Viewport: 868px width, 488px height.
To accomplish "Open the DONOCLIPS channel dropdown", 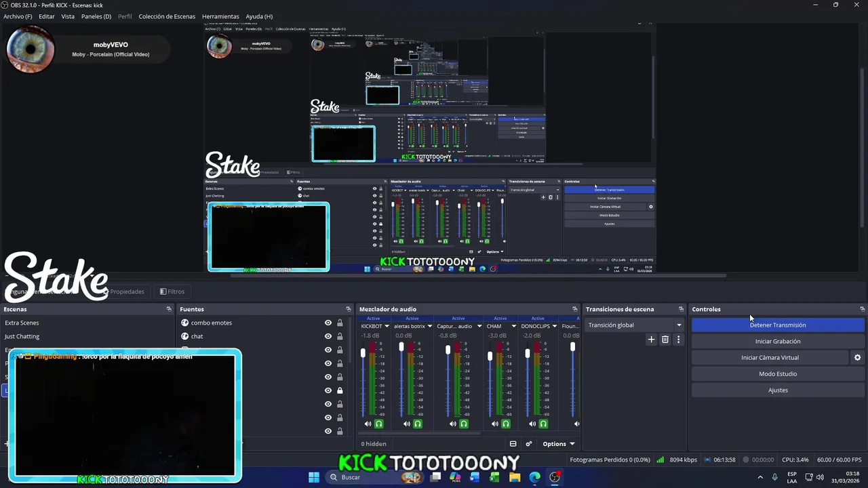I will click(x=555, y=326).
